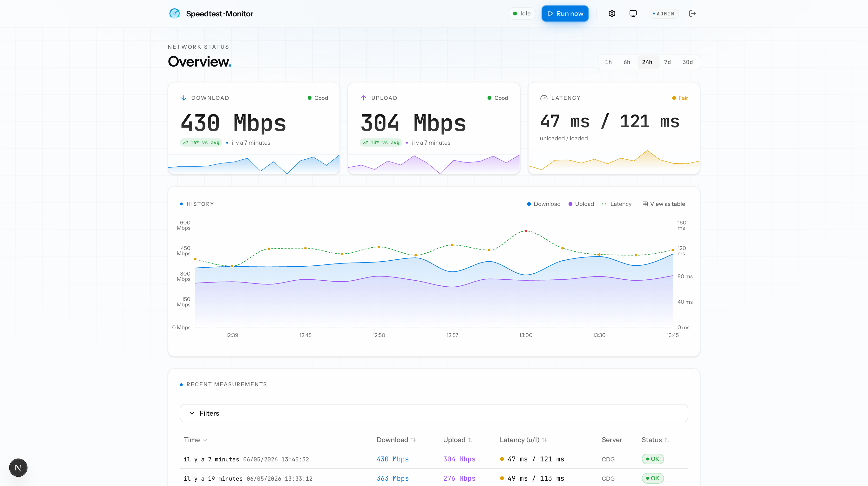Toggle the Latency series in History legend
This screenshot has height=486, width=868.
[617, 204]
